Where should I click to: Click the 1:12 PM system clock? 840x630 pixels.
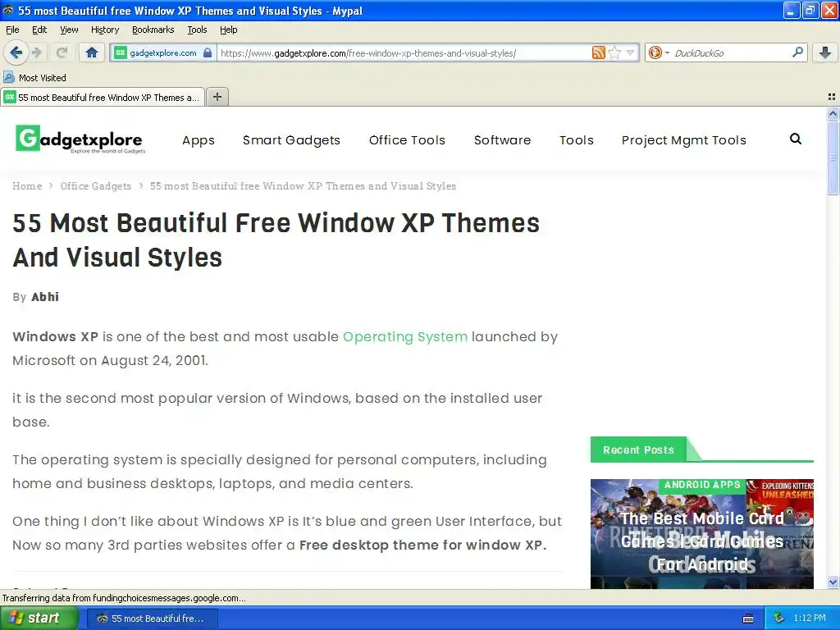[x=810, y=619]
